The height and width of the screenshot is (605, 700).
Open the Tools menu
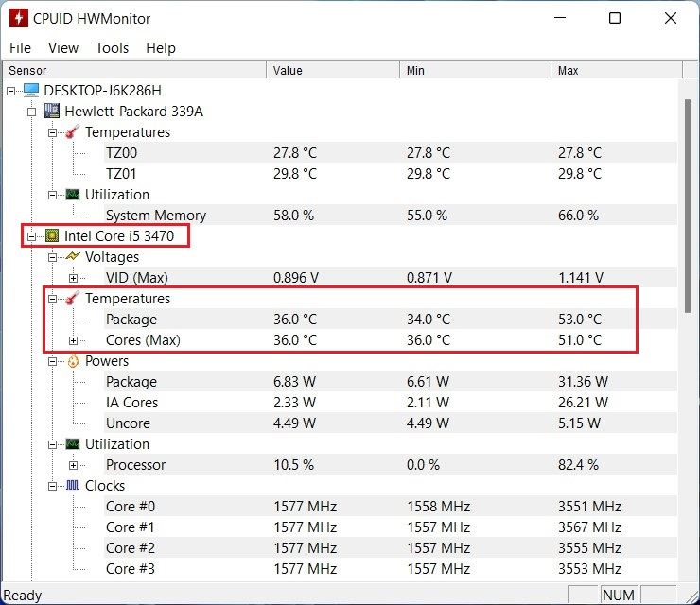tap(112, 48)
